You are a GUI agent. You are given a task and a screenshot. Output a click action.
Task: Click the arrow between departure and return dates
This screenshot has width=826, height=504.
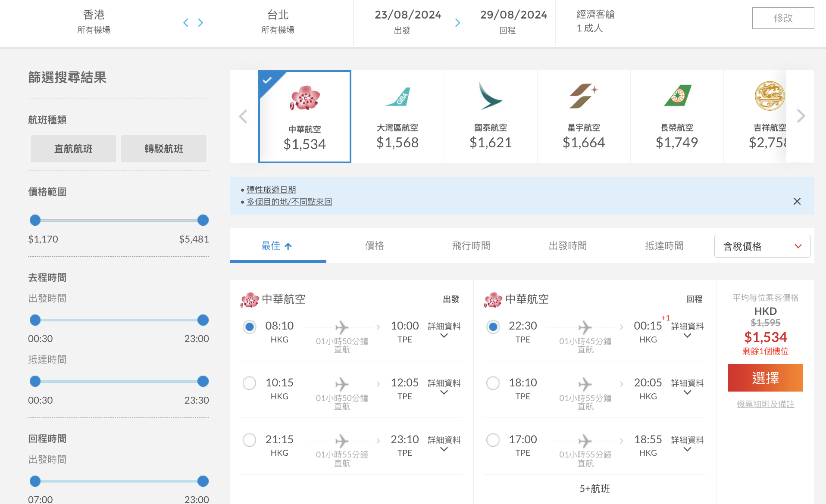(x=458, y=23)
